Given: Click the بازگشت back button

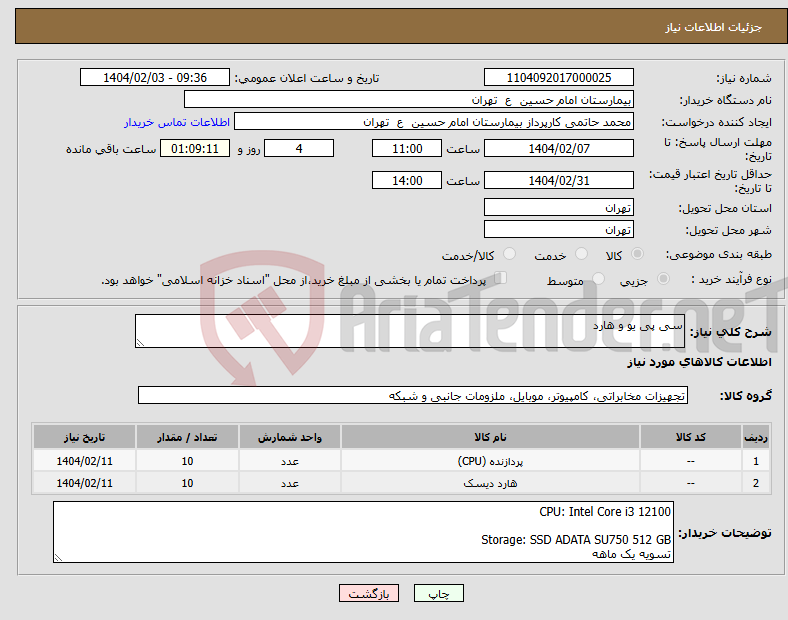Looking at the screenshot, I should pos(369,593).
